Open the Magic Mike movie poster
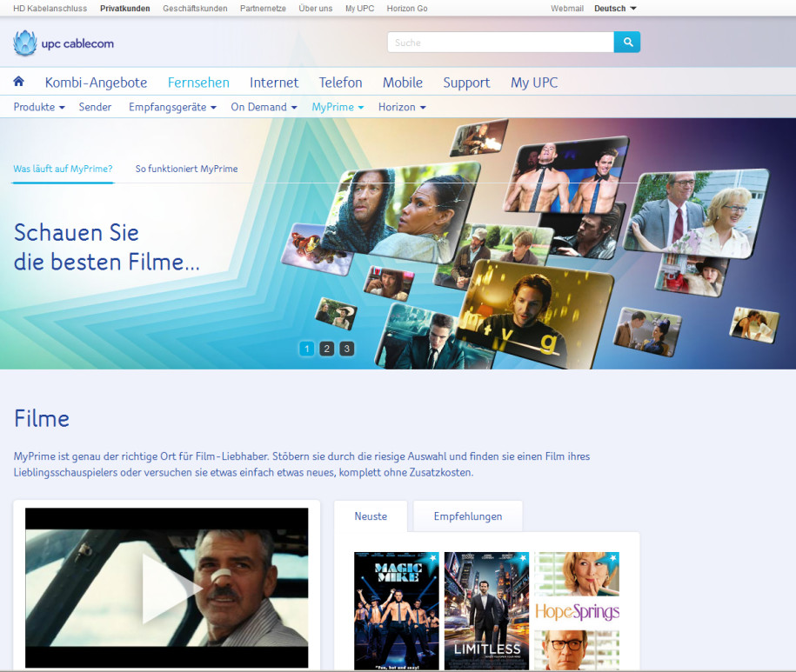The image size is (796, 672). pyautogui.click(x=397, y=611)
